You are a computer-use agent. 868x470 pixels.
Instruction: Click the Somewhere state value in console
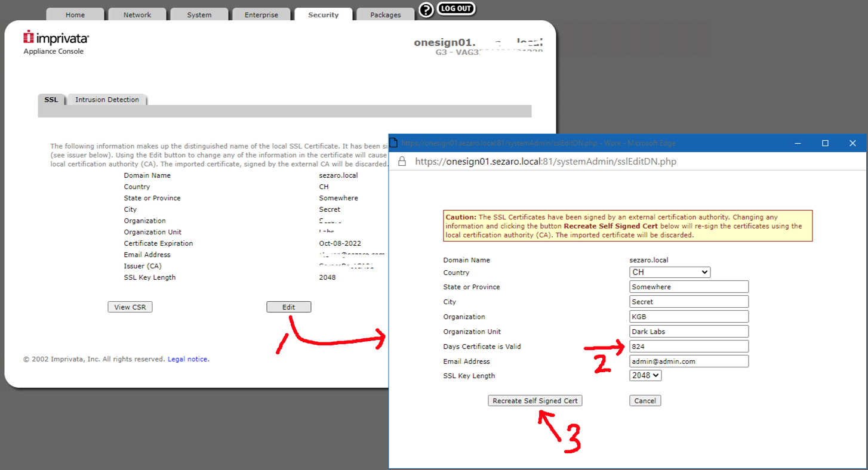pyautogui.click(x=339, y=198)
